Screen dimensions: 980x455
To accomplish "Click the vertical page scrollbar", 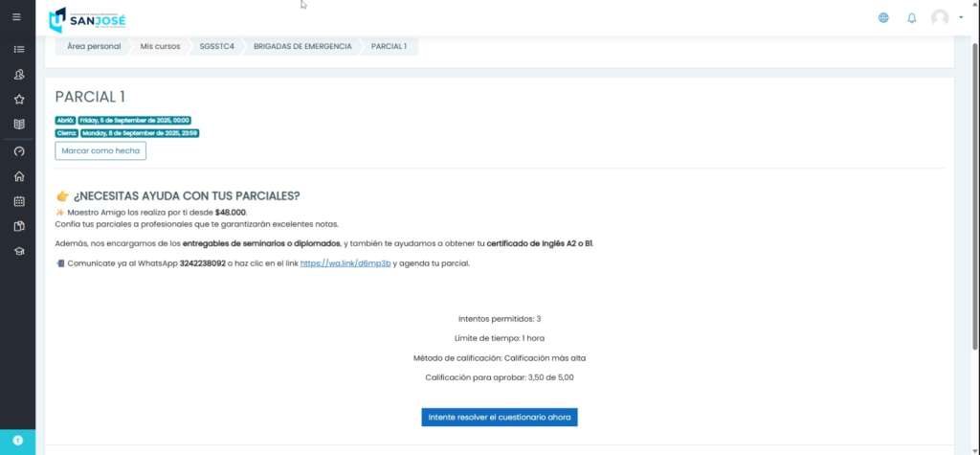I will (975, 194).
